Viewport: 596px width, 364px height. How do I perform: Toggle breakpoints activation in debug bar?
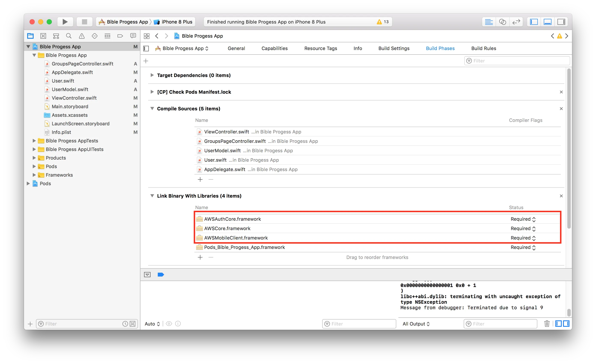[161, 275]
